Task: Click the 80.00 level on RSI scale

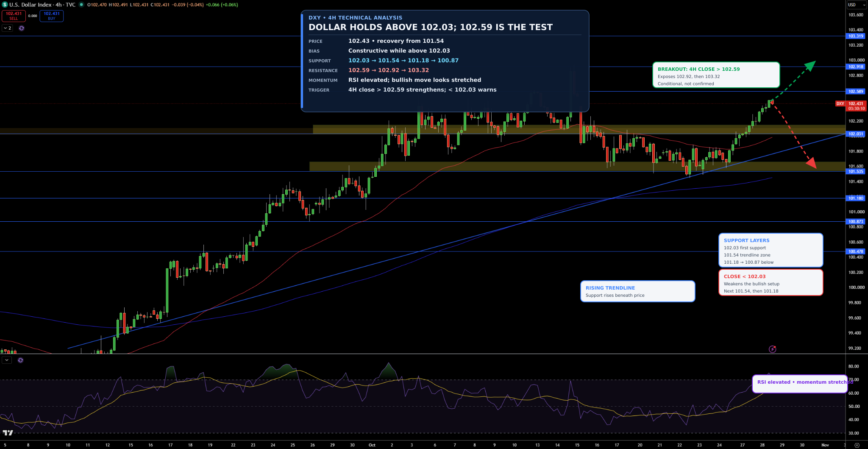Action: (x=854, y=366)
